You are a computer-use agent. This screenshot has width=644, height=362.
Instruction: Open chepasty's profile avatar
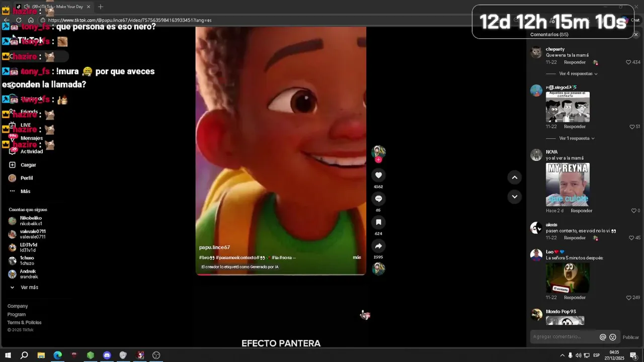[x=536, y=52]
